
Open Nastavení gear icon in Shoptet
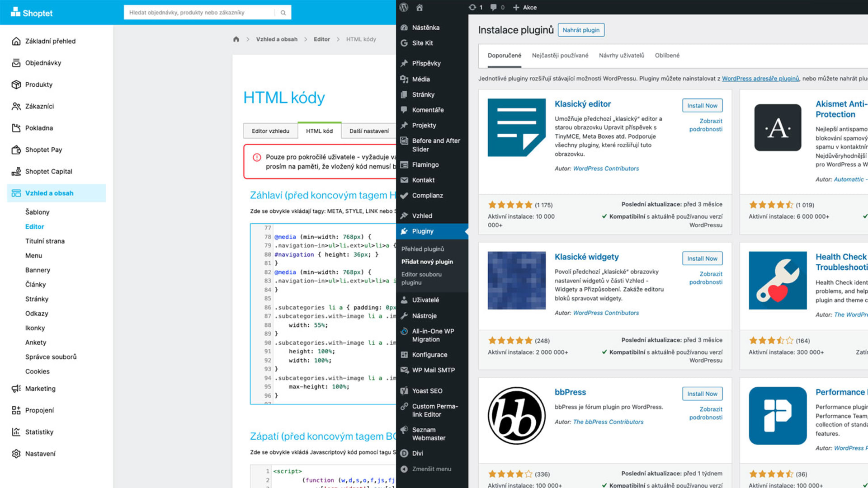pyautogui.click(x=16, y=454)
